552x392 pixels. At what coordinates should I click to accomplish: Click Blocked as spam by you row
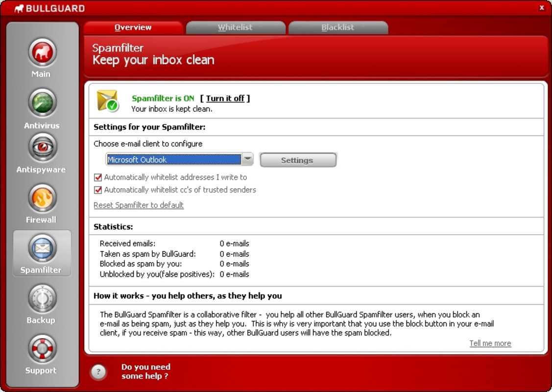(x=174, y=264)
